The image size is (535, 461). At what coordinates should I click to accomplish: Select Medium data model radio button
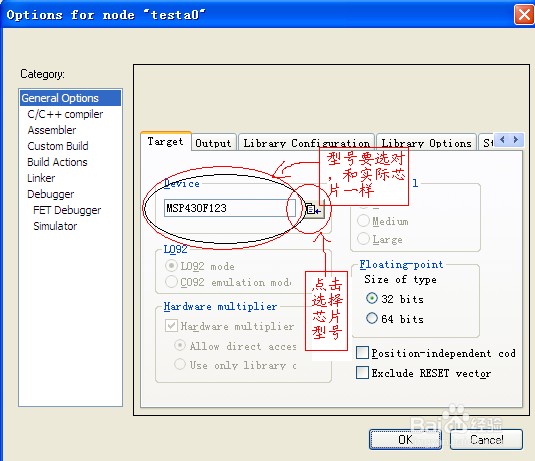coord(363,221)
